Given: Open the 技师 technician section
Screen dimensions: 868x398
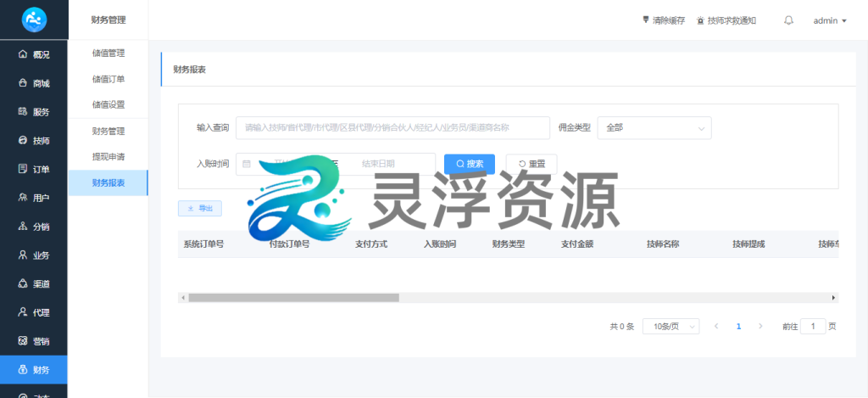Looking at the screenshot, I should [34, 141].
